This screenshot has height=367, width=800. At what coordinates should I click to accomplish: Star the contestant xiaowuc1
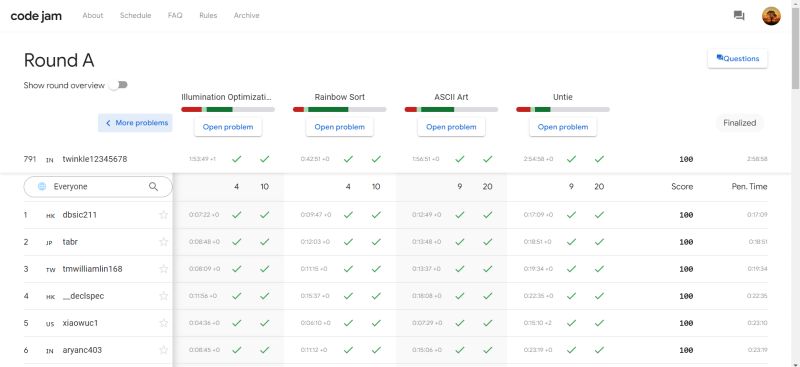point(163,323)
